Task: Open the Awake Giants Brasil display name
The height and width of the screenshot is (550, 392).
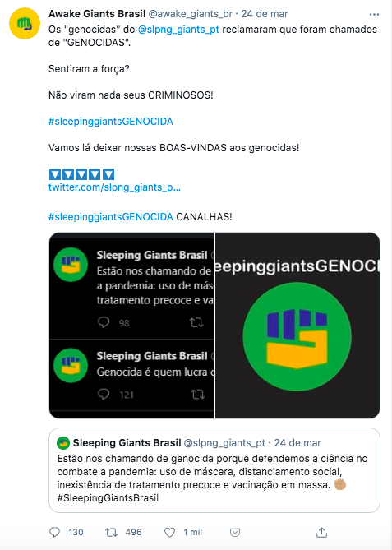Action: click(97, 14)
